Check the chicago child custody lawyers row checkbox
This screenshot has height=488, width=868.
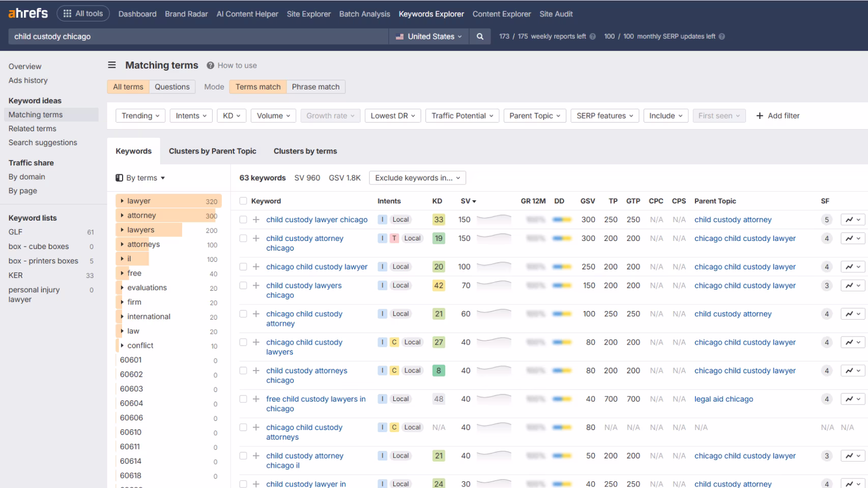pyautogui.click(x=243, y=342)
